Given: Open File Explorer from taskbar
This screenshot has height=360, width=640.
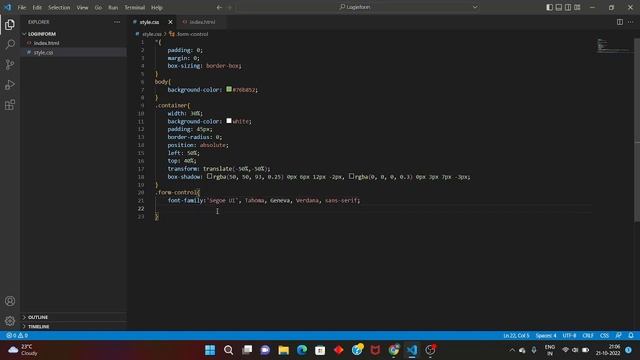Looking at the screenshot, I should pyautogui.click(x=284, y=350).
